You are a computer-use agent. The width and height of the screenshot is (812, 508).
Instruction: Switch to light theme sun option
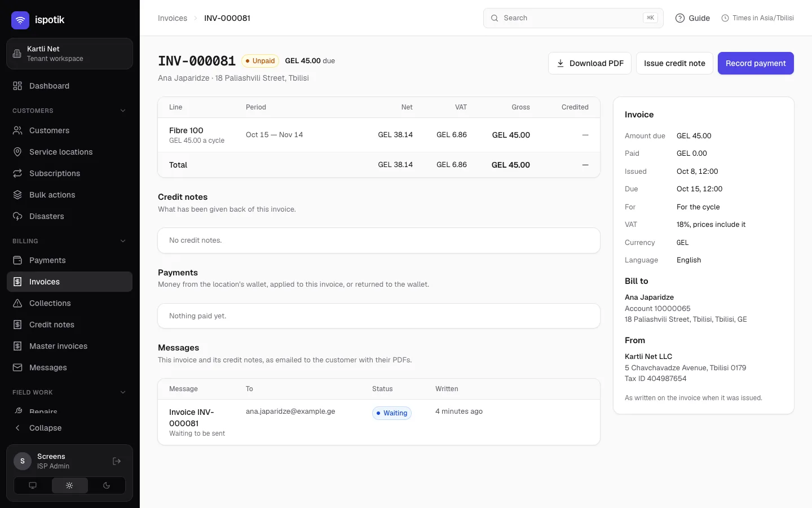click(69, 485)
